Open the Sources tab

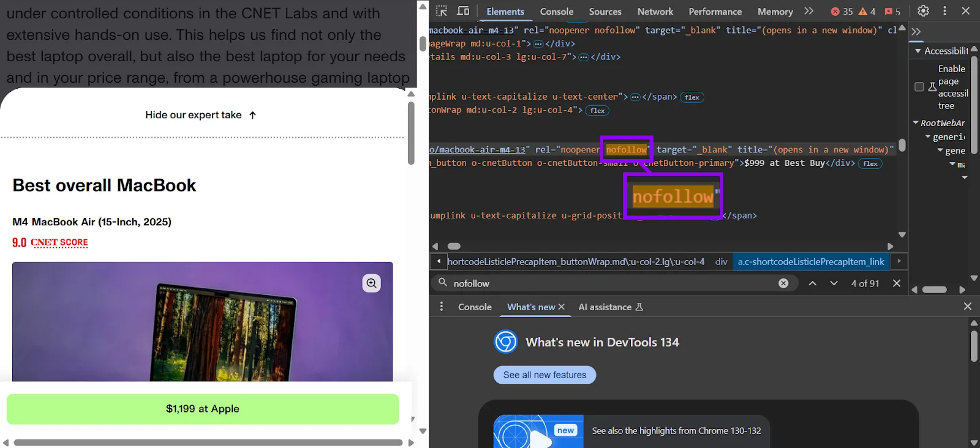click(605, 12)
